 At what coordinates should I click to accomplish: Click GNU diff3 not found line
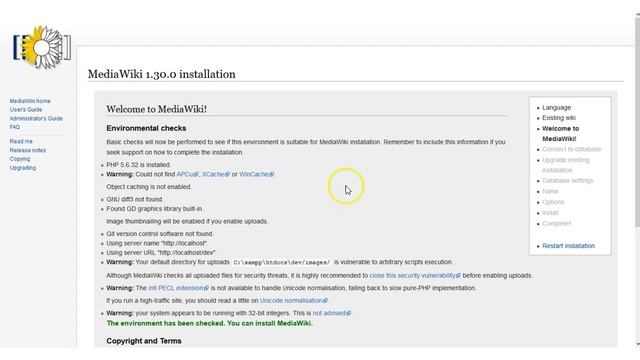(x=134, y=199)
